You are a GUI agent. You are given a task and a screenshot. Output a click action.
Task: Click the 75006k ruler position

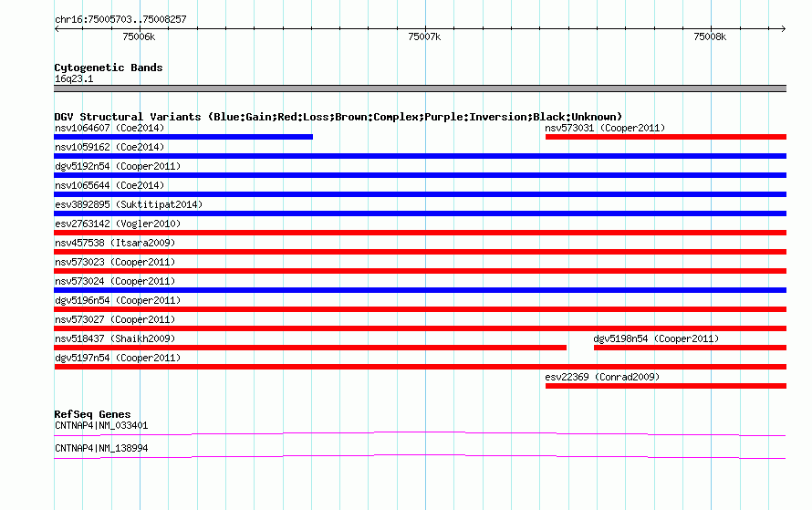(x=139, y=36)
